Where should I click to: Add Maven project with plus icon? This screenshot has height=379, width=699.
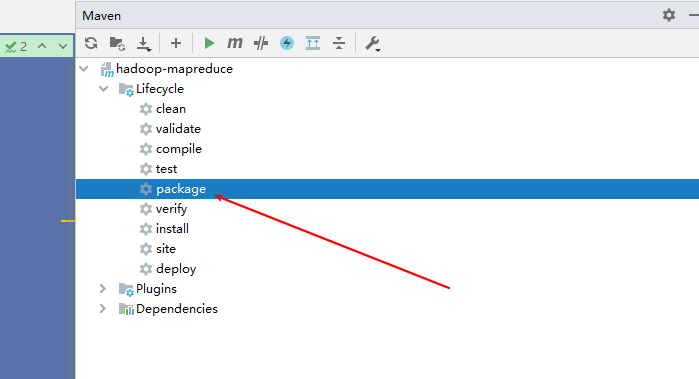pos(176,43)
